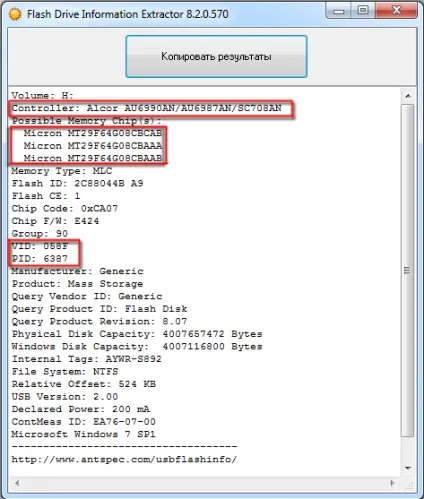Click the 'USB Version: 2.00' line

(x=65, y=397)
